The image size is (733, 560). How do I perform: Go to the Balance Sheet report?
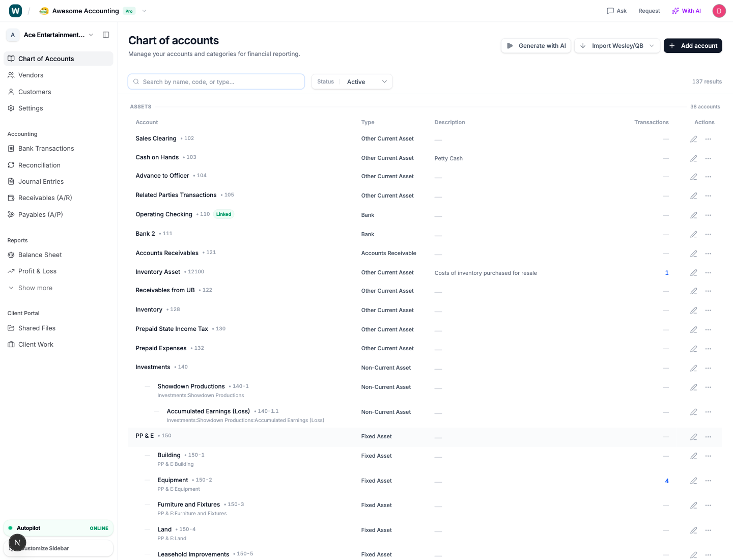(40, 255)
